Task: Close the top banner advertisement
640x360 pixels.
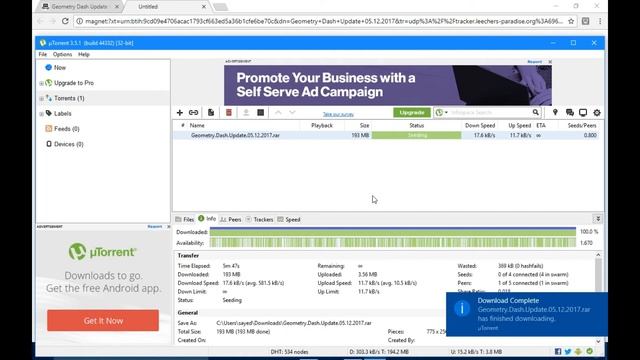Action: pos(550,62)
